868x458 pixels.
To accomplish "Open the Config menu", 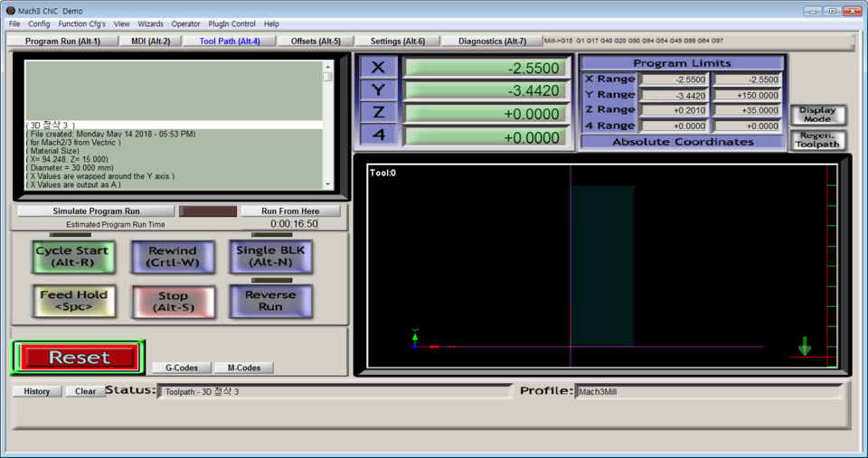I will coord(39,23).
